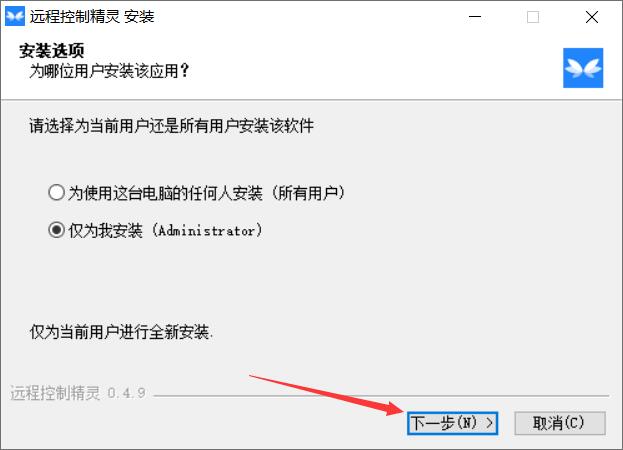
Task: Minimize the installer window
Action: (475, 17)
